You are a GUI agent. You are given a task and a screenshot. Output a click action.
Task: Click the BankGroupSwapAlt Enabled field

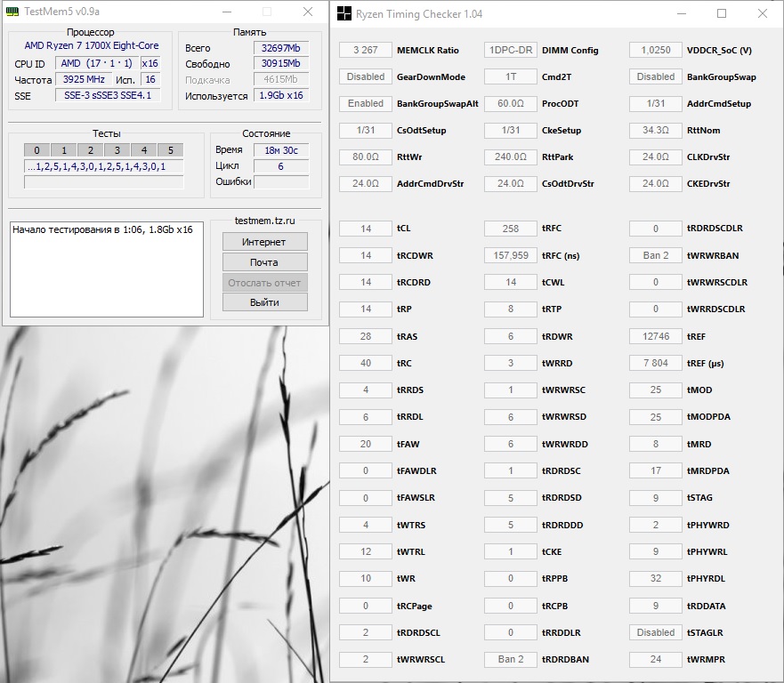pos(366,103)
